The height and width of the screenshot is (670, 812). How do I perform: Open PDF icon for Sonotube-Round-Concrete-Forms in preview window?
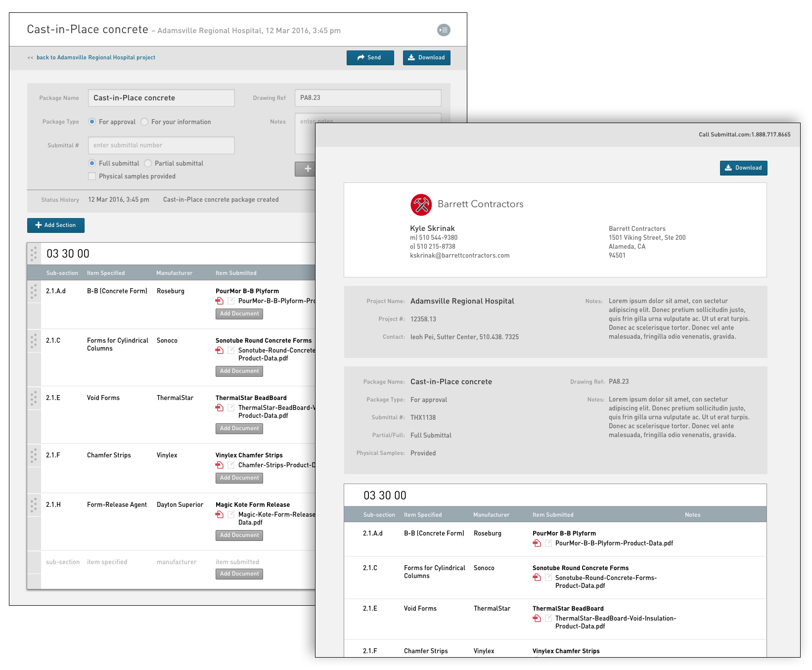click(537, 578)
